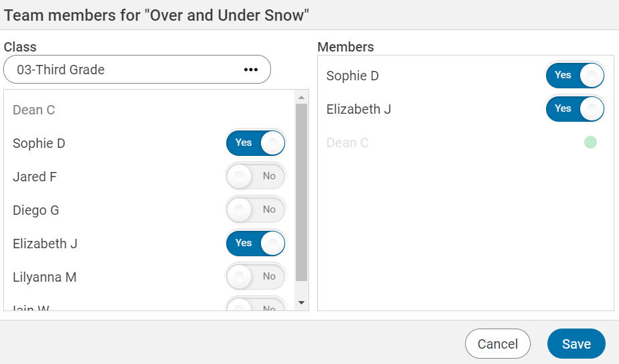Remove Sophie D using the Members toggle
Image resolution: width=619 pixels, height=364 pixels.
[x=575, y=76]
